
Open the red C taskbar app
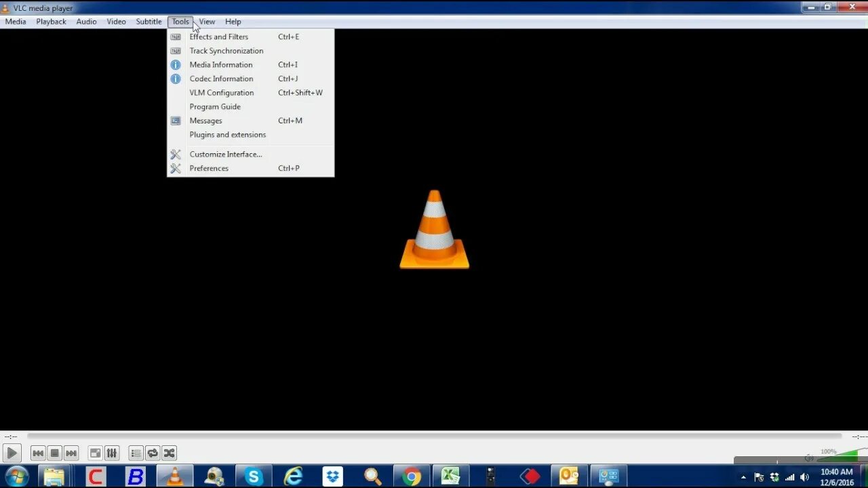tap(95, 476)
